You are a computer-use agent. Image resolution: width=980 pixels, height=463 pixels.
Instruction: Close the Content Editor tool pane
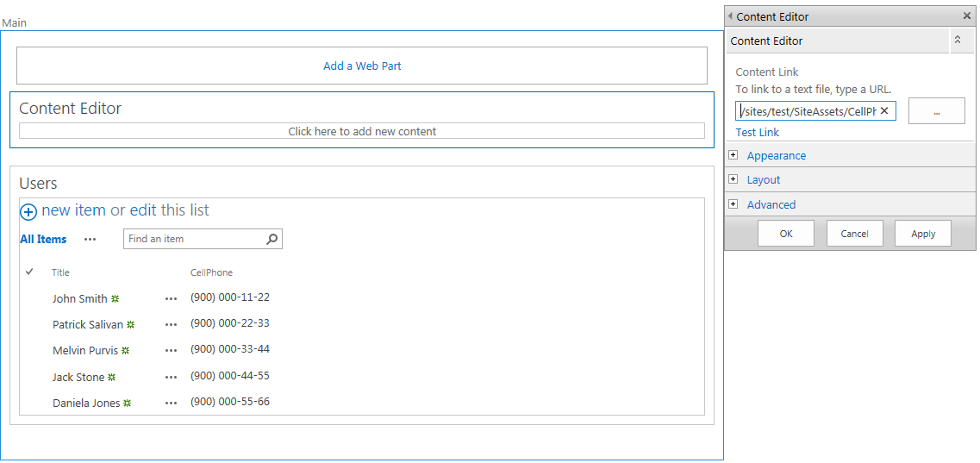pos(966,16)
